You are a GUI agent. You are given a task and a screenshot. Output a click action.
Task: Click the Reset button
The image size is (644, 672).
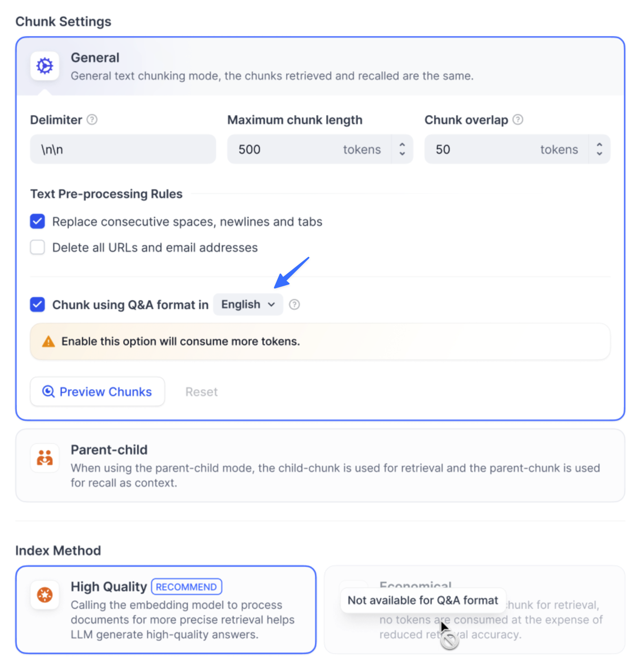point(202,392)
